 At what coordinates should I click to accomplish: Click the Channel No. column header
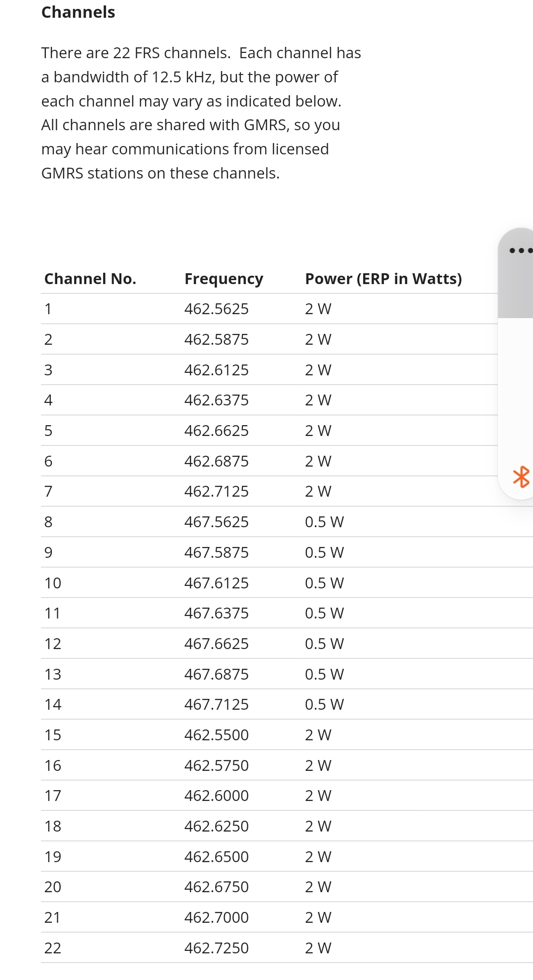click(x=90, y=279)
